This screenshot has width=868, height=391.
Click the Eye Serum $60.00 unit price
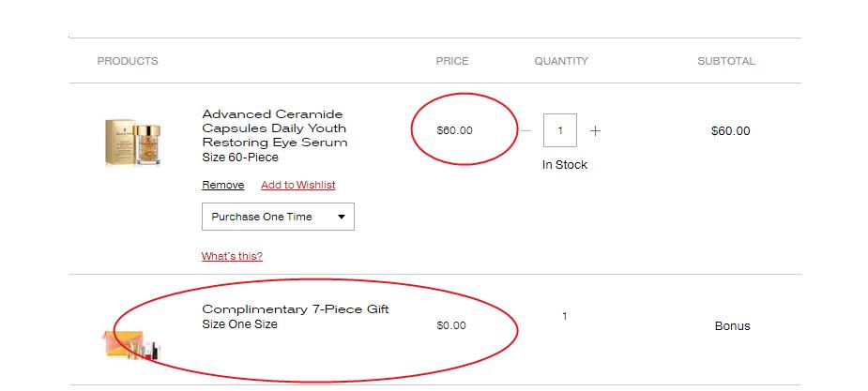tap(455, 130)
